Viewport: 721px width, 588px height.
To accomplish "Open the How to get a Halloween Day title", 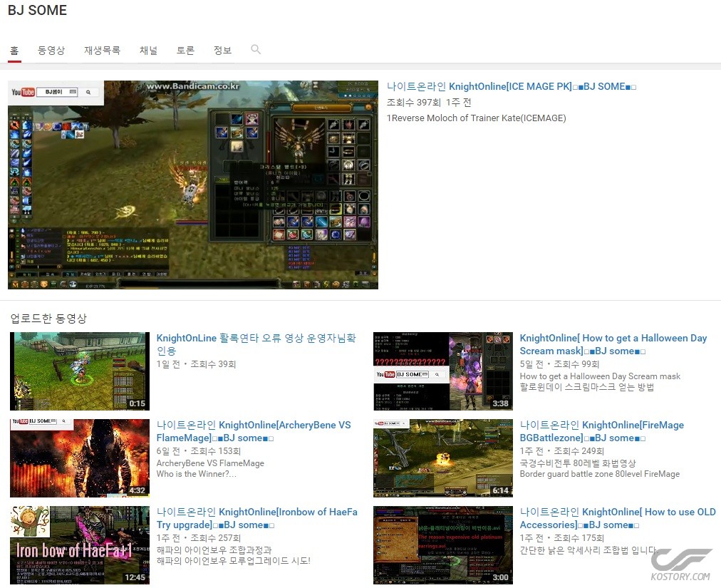I will tap(613, 344).
